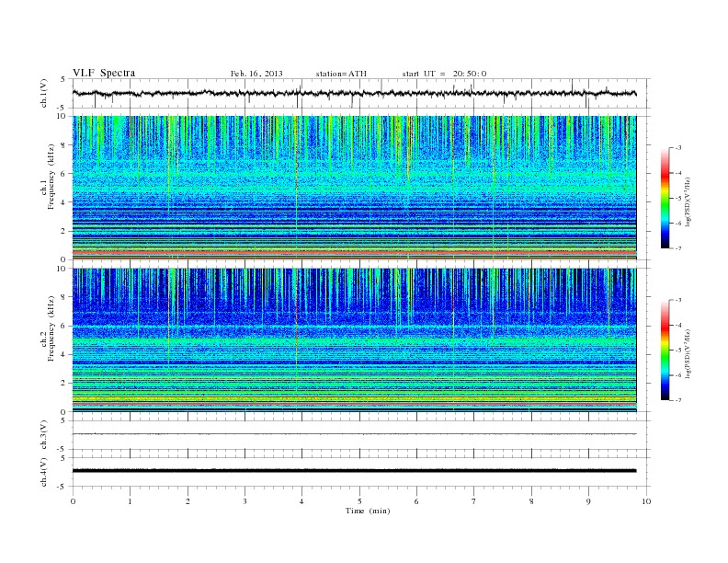Viewport: 728px width, 563px height.
Task: Click the 'VLF Spectra' title text
Action: (x=104, y=73)
